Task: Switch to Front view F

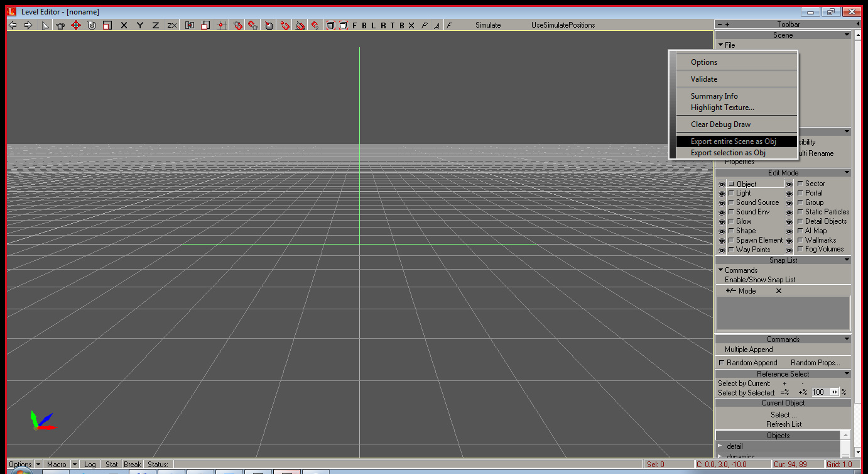Action: tap(355, 25)
